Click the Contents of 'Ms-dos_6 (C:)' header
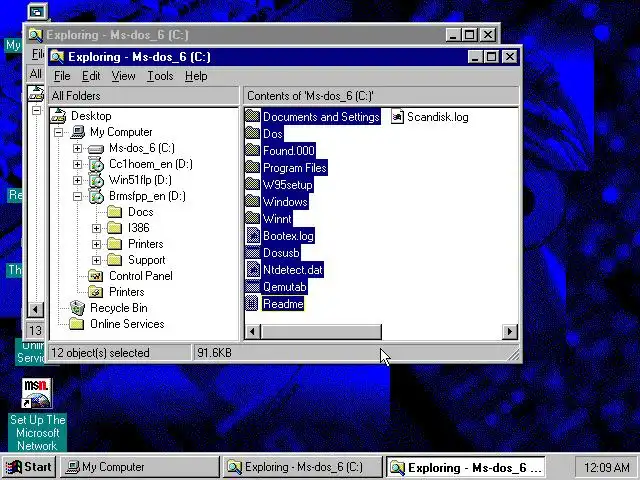640x480 pixels. click(381, 96)
